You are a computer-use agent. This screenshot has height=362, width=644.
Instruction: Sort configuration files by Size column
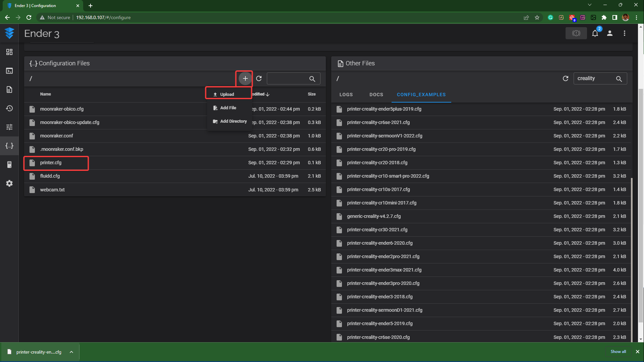pyautogui.click(x=311, y=94)
